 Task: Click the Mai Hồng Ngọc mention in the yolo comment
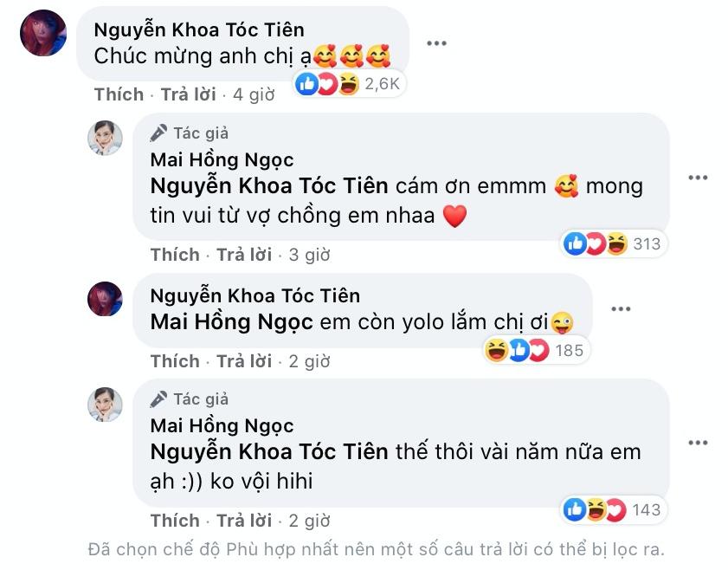(230, 323)
